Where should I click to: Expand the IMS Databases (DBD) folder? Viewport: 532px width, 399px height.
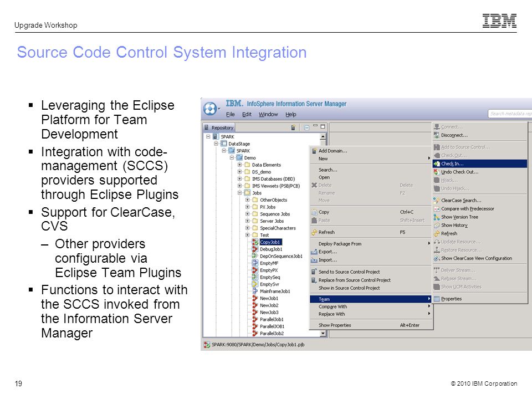[x=239, y=179]
